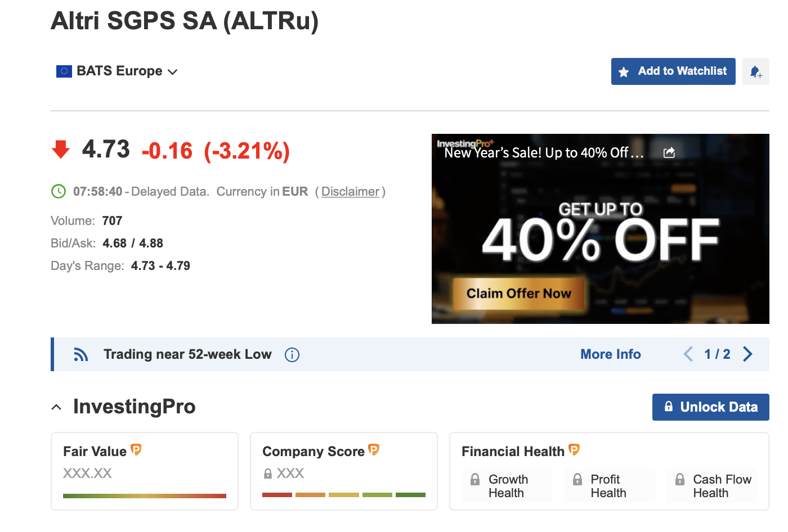Click the Add to Watchlist button
788x532 pixels.
point(673,71)
